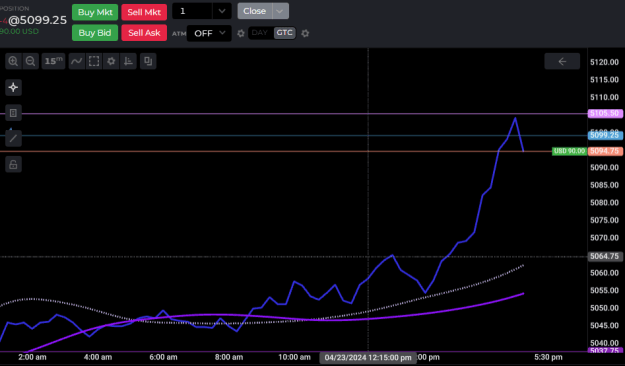Viewport: 625px width, 366px height.
Task: Close the open position
Action: click(255, 11)
